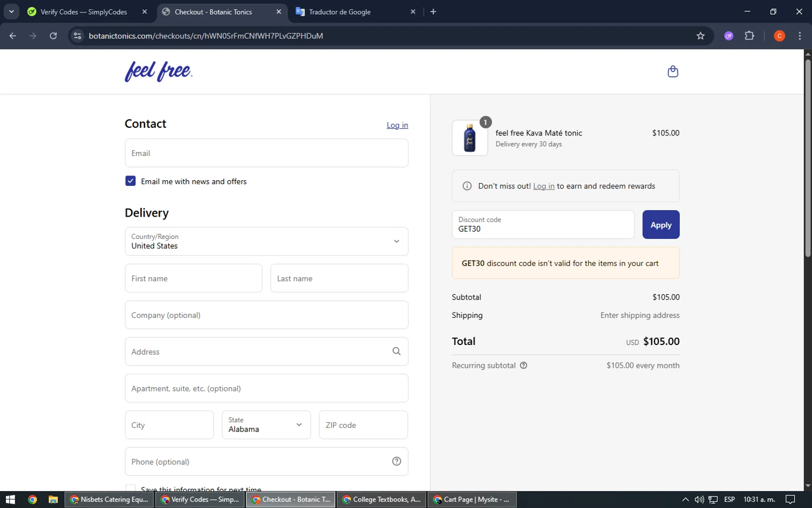Click the 10:31 a. m. clock

coord(759,499)
